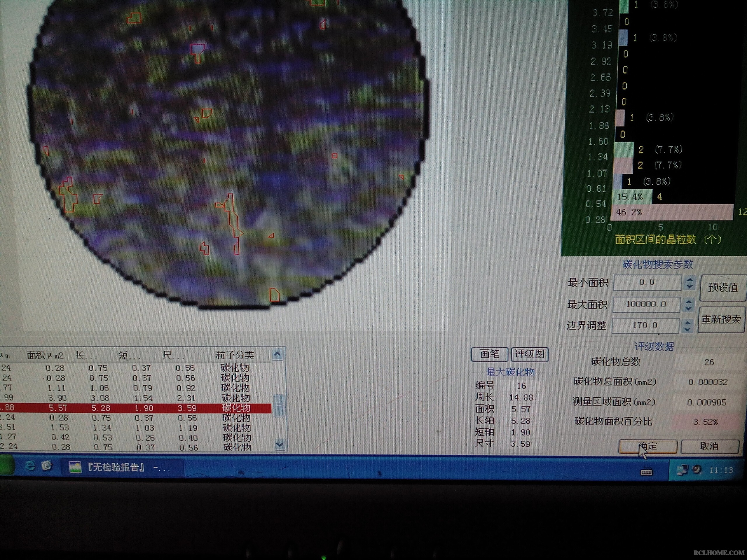Click the round tray icon beside the clock
Viewport: 747px width, 560px height.
pyautogui.click(x=697, y=469)
